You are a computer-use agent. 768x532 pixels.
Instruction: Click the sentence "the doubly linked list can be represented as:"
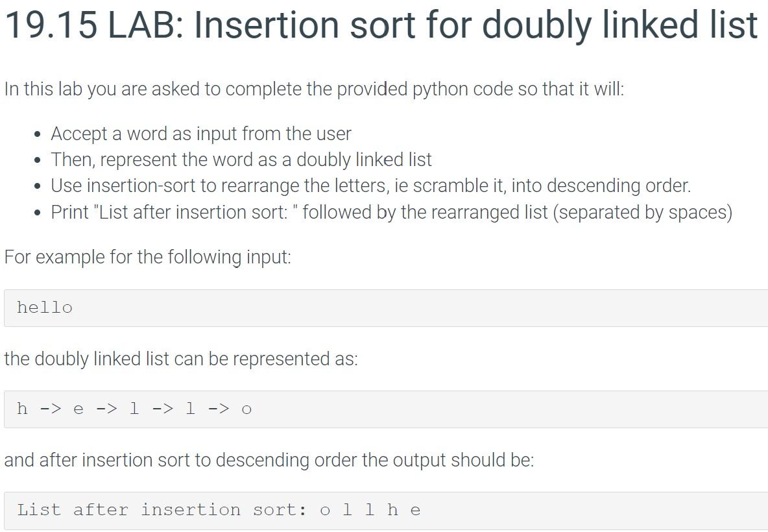click(x=181, y=359)
